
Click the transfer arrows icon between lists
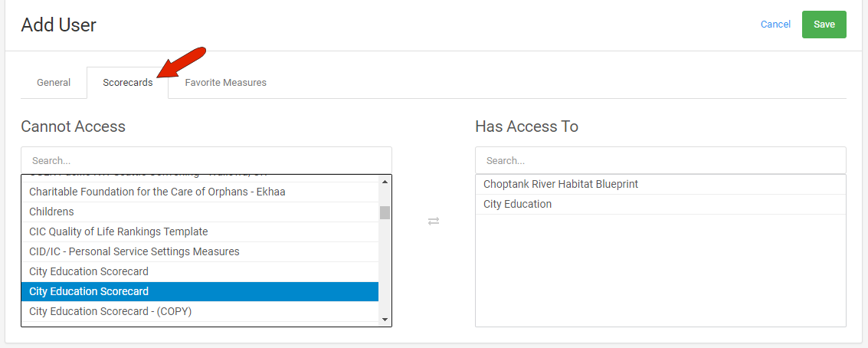pos(434,222)
